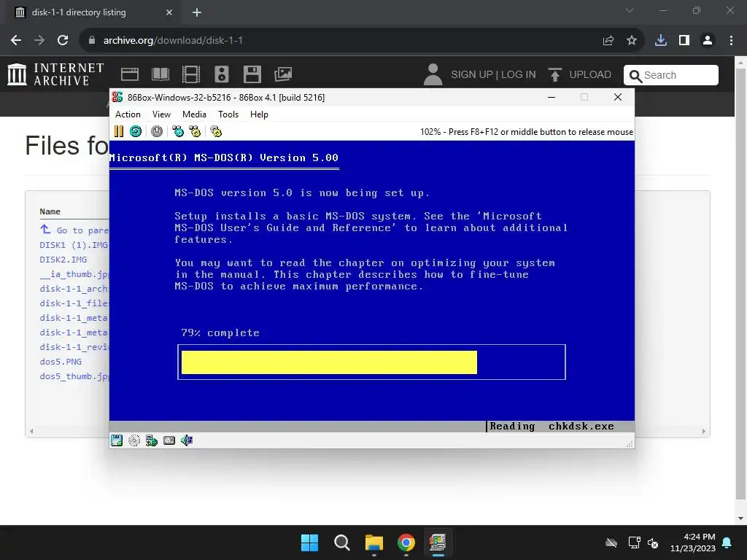
Task: Open the Action menu in 86Box
Action: (128, 114)
